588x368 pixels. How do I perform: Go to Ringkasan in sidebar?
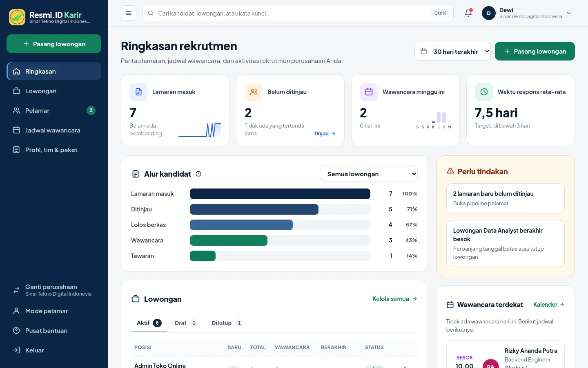pyautogui.click(x=54, y=71)
